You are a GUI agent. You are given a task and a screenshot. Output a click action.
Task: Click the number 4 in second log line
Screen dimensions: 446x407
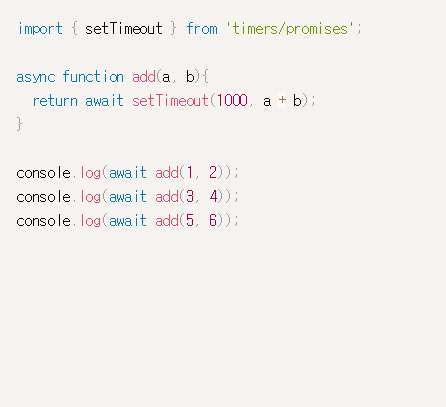click(x=213, y=196)
